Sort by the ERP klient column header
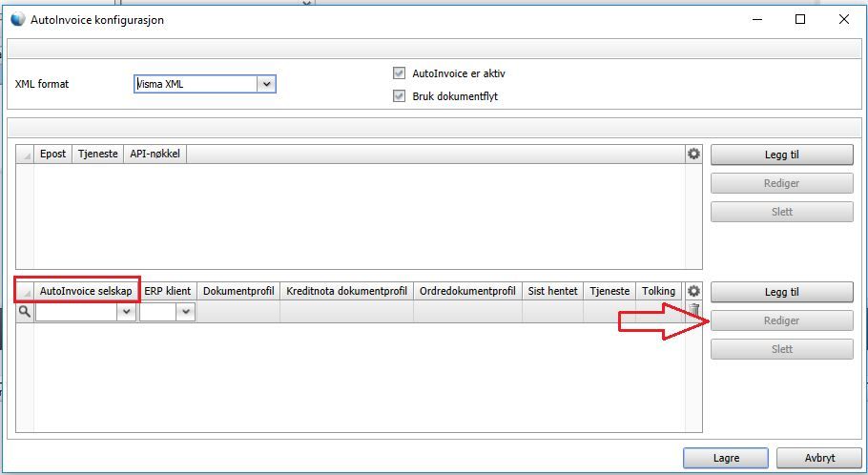Viewport: 868px width, 475px height. coord(167,291)
